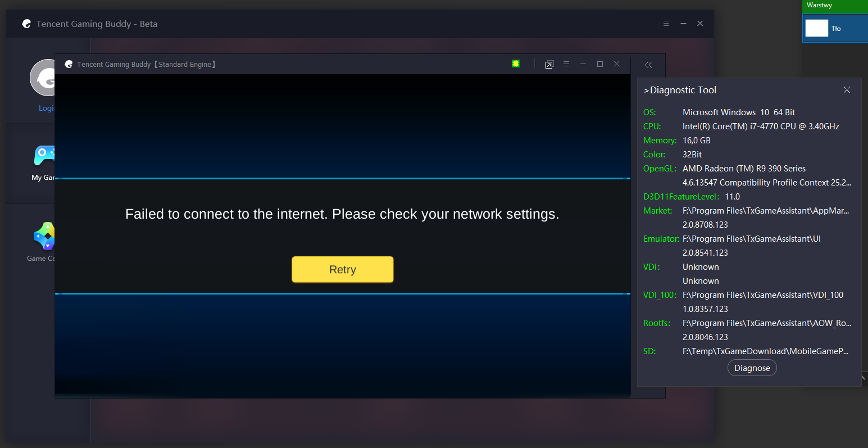
Task: Click the failed to connect error message
Action: pos(342,214)
